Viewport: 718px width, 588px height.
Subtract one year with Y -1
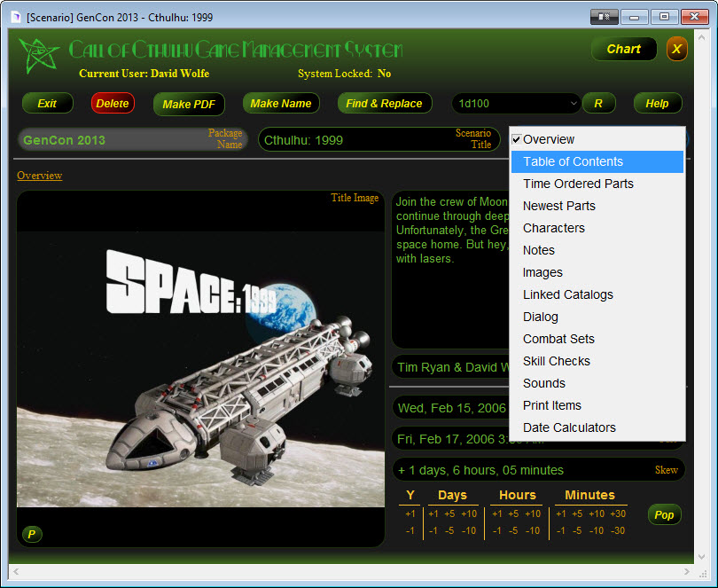coord(410,530)
